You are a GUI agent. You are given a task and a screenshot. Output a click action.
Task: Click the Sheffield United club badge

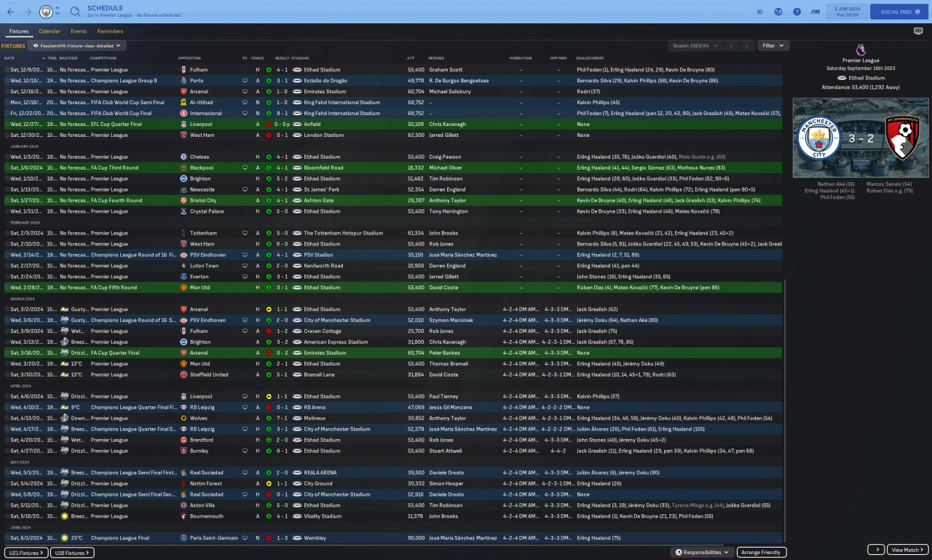[x=183, y=374]
